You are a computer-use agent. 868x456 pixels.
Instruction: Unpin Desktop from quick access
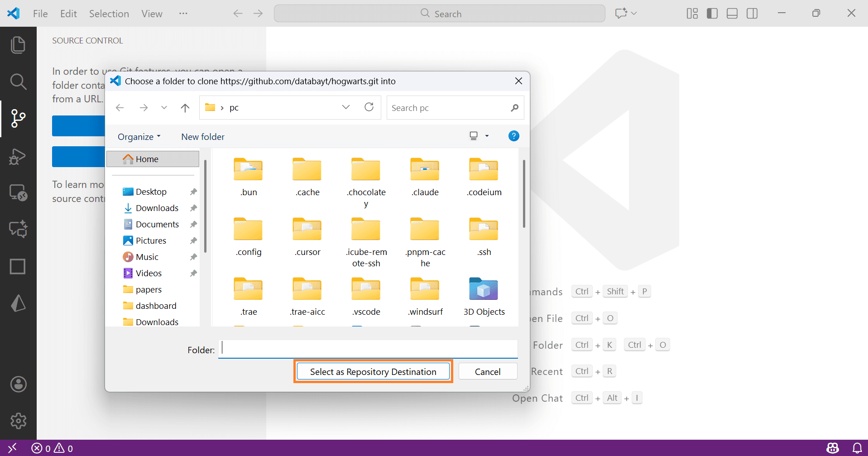[x=193, y=191]
